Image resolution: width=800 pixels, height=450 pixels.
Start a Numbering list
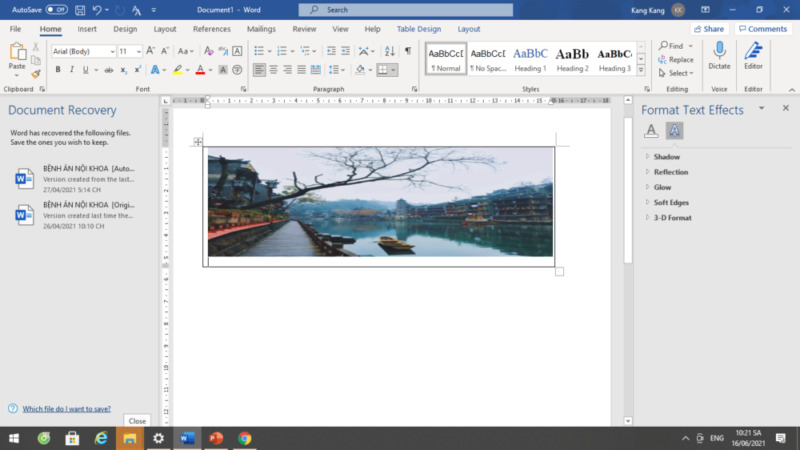[x=282, y=51]
